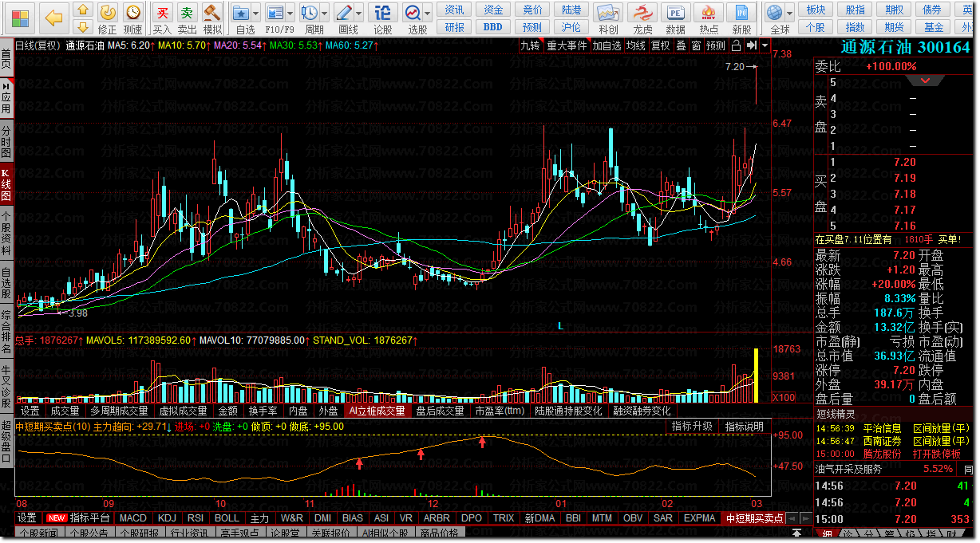Open the 论股 discussion icon
Viewport: 980px width, 543px height.
click(x=383, y=18)
